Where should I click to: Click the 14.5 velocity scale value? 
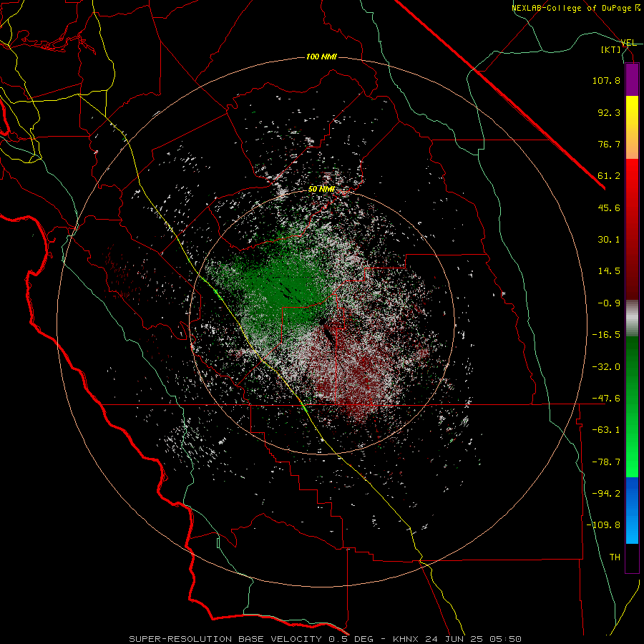[609, 271]
